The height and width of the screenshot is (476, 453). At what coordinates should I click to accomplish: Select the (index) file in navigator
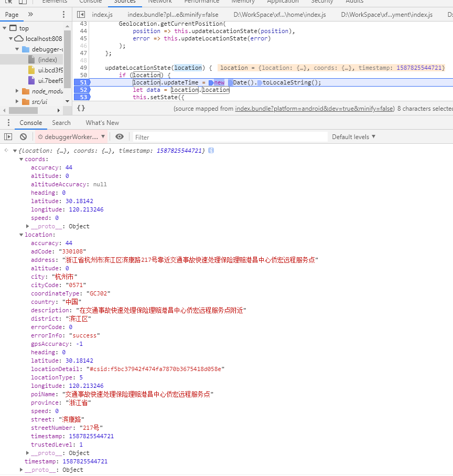47,59
